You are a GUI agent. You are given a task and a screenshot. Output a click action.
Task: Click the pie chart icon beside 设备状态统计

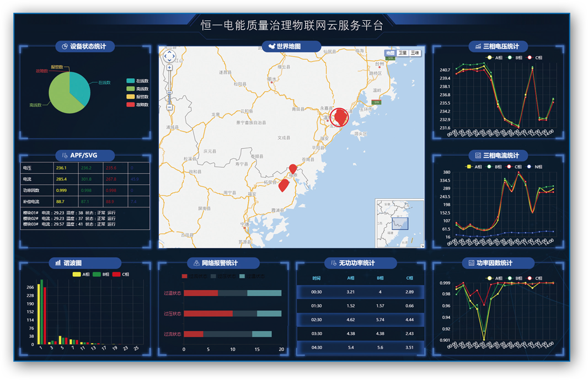[65, 46]
